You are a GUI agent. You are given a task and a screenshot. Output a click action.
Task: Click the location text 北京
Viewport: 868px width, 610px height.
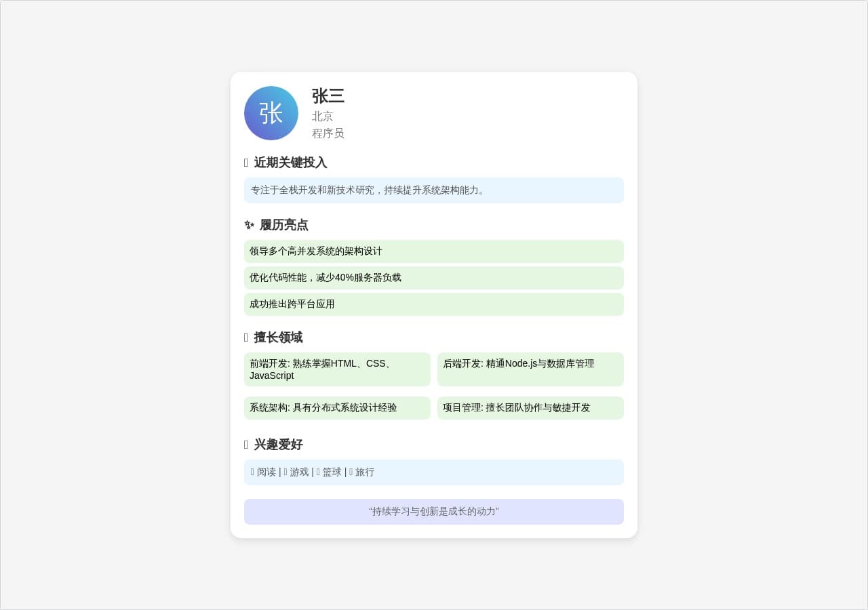pos(323,117)
